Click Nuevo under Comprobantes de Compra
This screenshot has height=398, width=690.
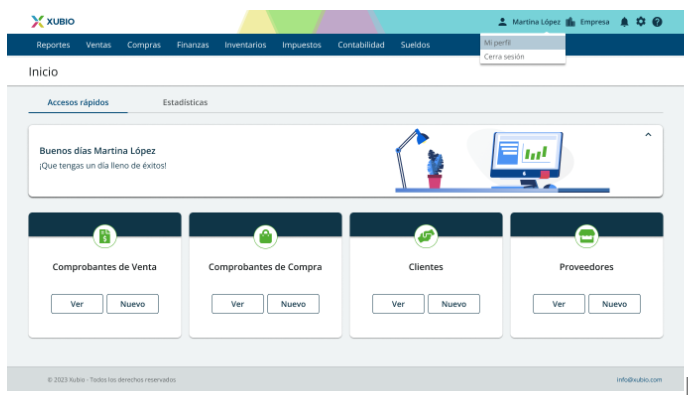click(293, 304)
